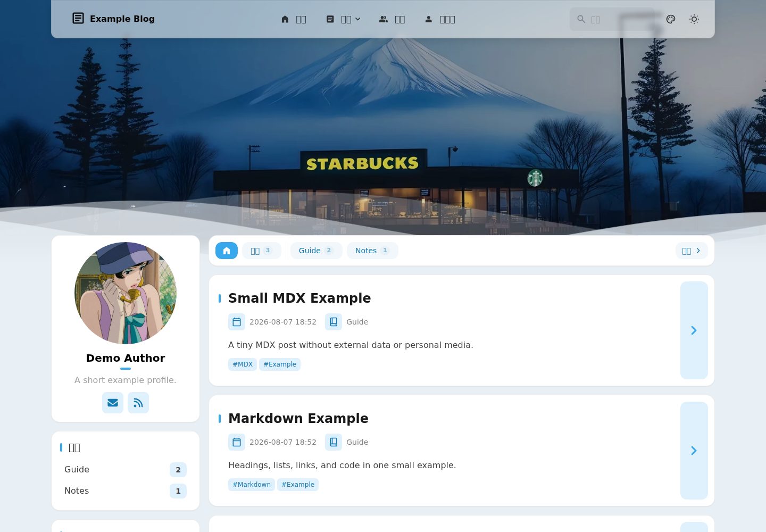Click the arrow button on the Markdown Example card

[x=694, y=451]
